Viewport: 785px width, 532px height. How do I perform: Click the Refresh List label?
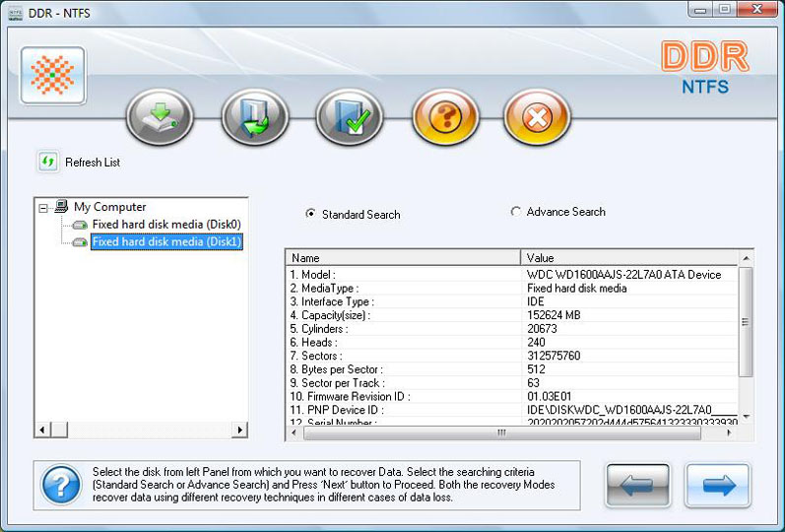pyautogui.click(x=93, y=163)
